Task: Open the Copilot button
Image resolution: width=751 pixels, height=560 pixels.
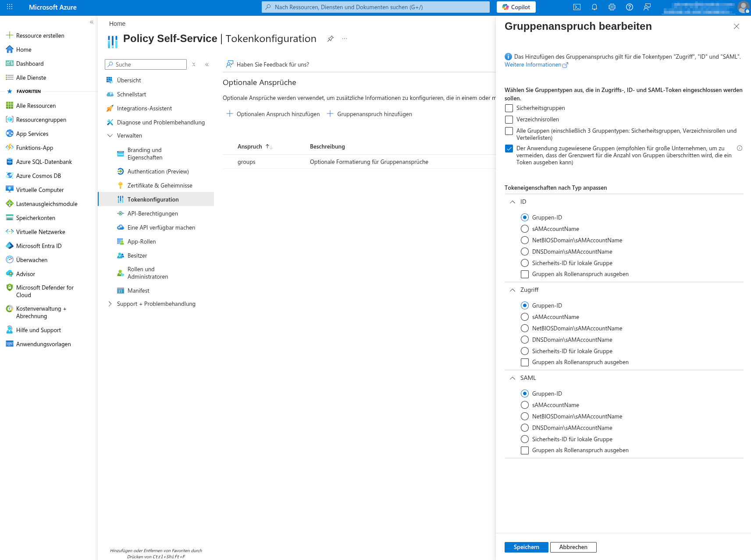Action: (x=516, y=7)
